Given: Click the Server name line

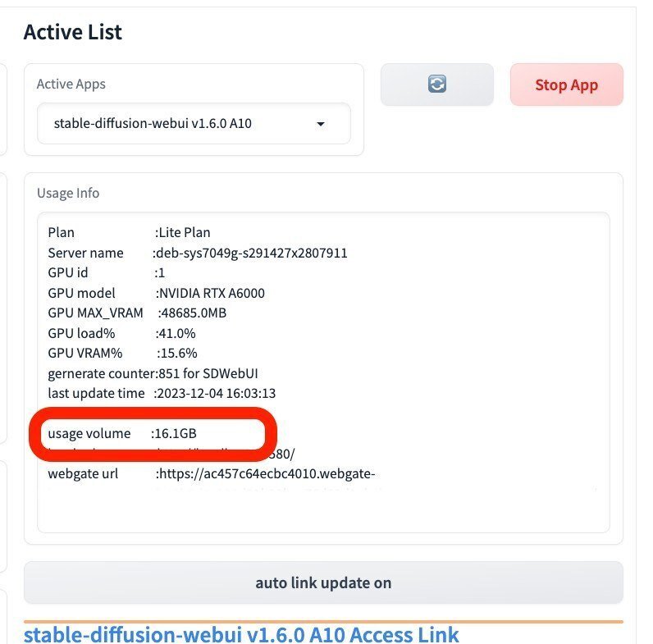Looking at the screenshot, I should pyautogui.click(x=197, y=253).
